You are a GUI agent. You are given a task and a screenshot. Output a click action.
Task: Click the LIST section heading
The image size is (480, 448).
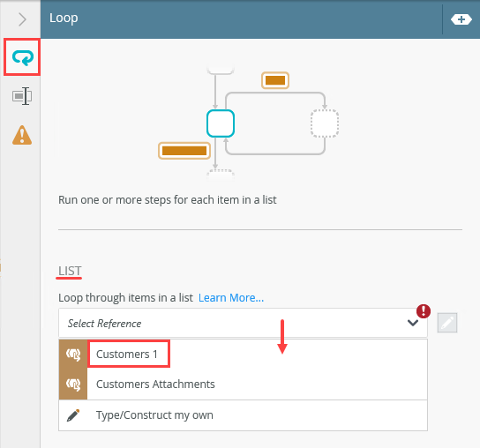[70, 271]
